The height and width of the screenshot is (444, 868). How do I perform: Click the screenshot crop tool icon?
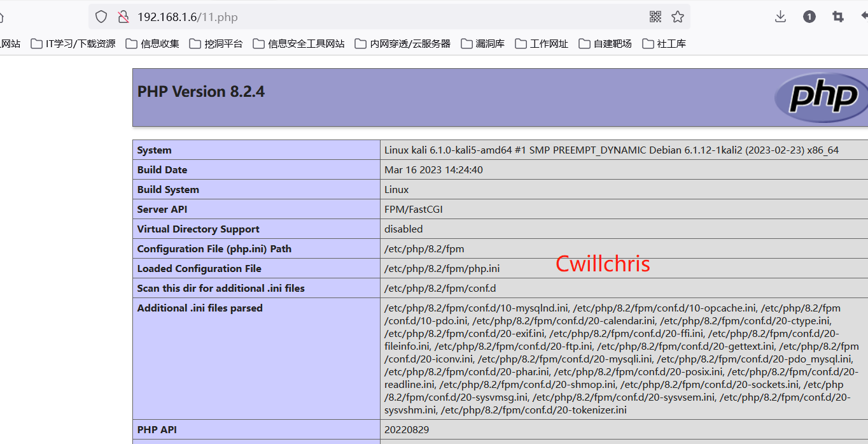(x=837, y=16)
